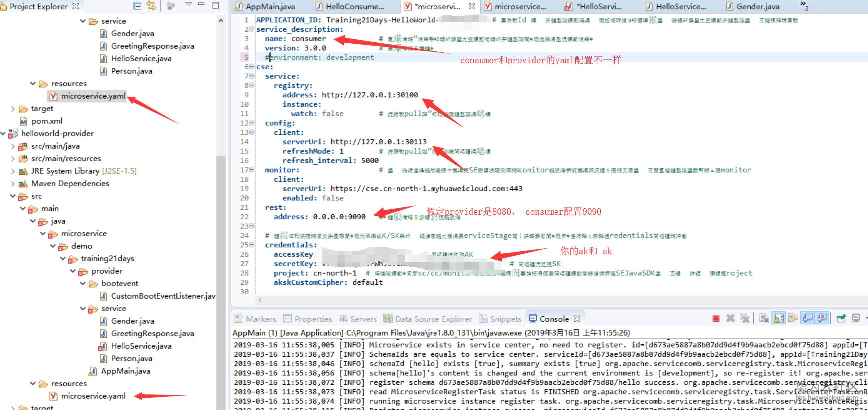Viewport: 868px width, 410px height.
Task: Expand the src/main/resources source folder
Action: click(13, 159)
